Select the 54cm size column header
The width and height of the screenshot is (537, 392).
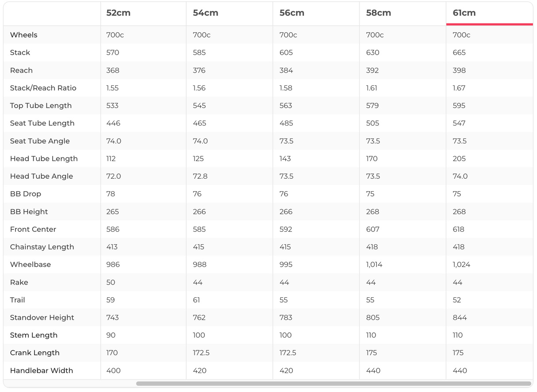coord(205,13)
